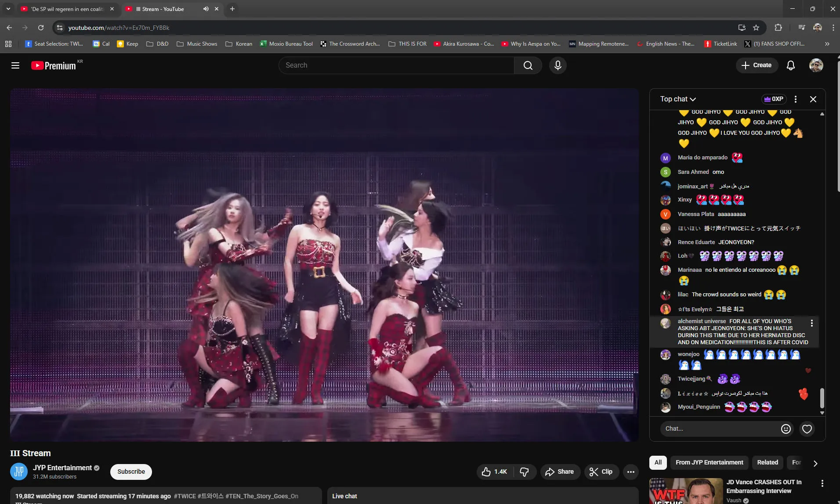The width and height of the screenshot is (840, 504).
Task: Open JYP Entertainment channel name link
Action: [x=62, y=468]
